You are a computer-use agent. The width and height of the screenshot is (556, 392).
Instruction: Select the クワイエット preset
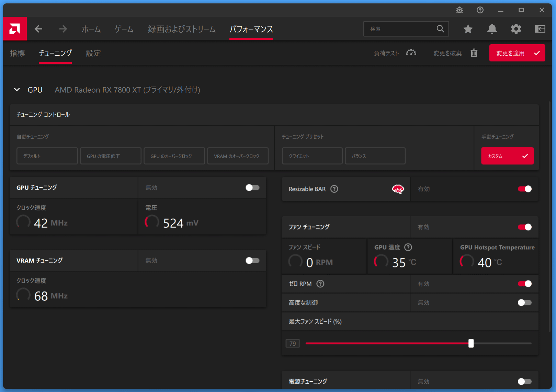point(312,156)
